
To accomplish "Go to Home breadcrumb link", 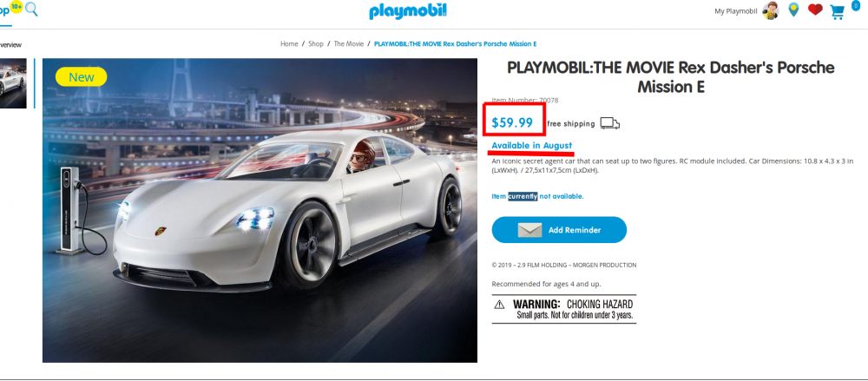I will pyautogui.click(x=289, y=43).
